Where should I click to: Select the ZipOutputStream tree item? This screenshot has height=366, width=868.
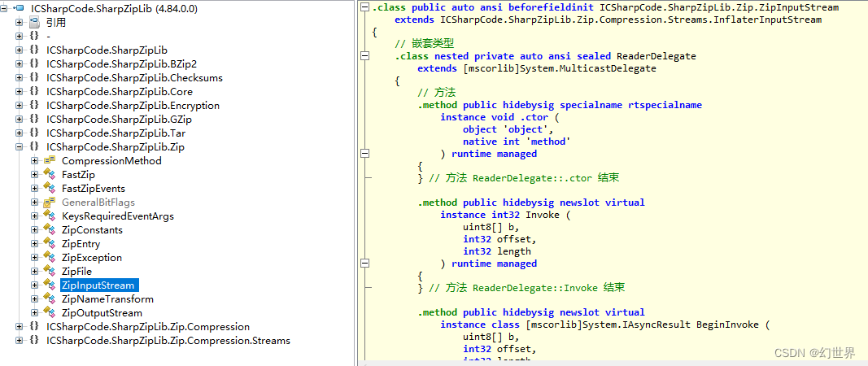(103, 313)
